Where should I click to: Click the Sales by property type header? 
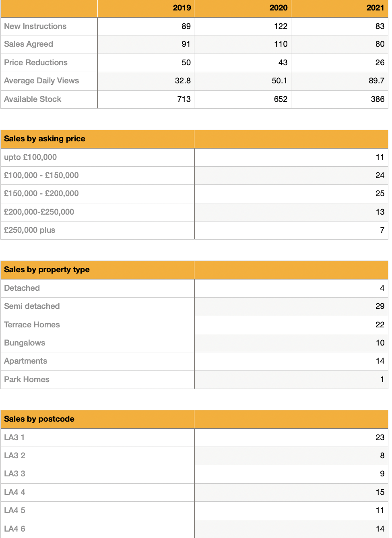(47, 269)
